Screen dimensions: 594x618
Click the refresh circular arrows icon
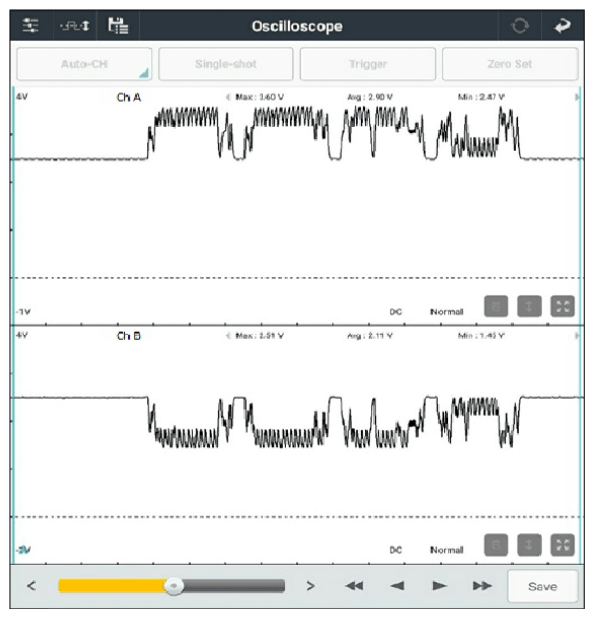[520, 26]
